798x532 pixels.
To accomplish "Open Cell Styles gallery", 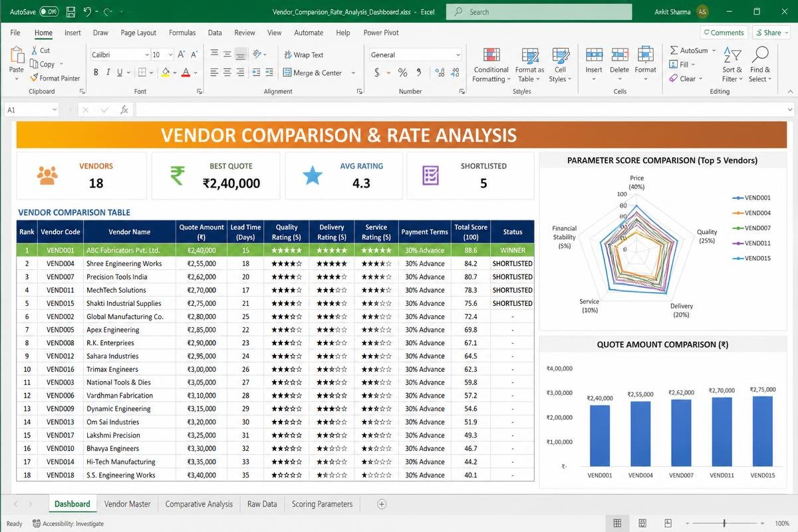I will click(x=561, y=65).
